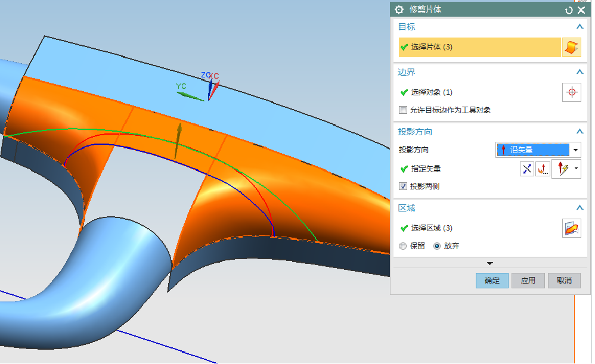Uncheck the 投影两侧 checkbox
595x364 pixels.
(x=404, y=186)
